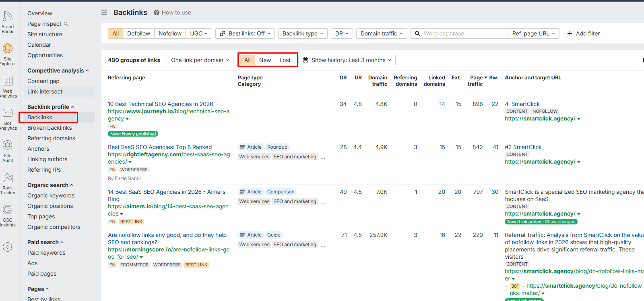Open settings gear in sidebar
Image resolution: width=644 pixels, height=301 pixels.
(8, 247)
